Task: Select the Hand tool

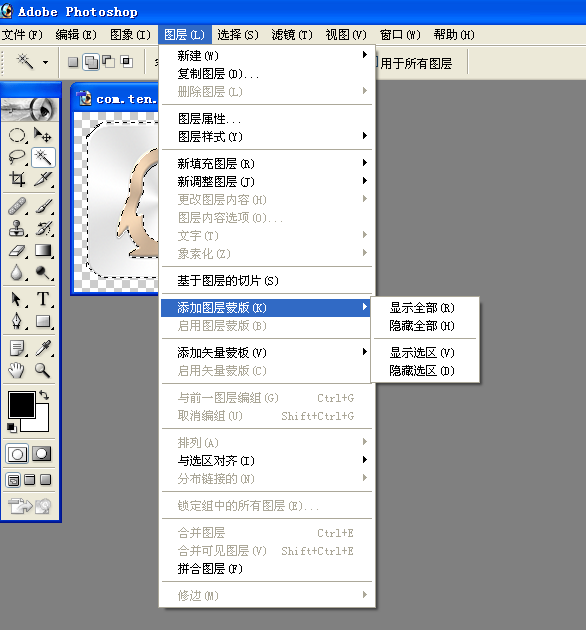Action: click(x=17, y=370)
